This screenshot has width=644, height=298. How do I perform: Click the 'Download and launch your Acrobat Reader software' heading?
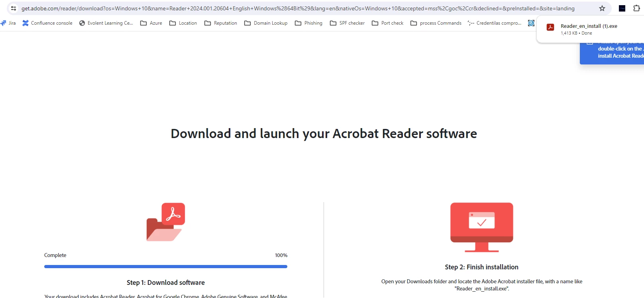coord(324,133)
